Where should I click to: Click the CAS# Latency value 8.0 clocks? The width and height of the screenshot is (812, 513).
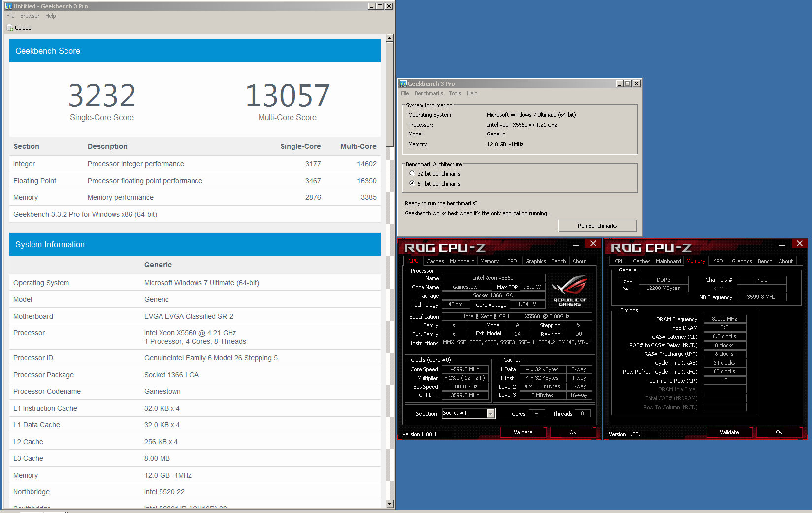[x=724, y=337]
